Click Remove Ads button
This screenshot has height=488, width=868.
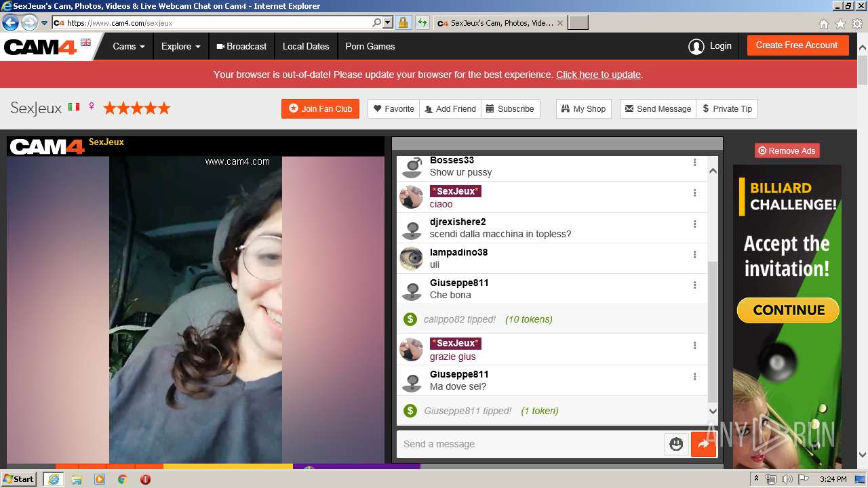pyautogui.click(x=787, y=150)
